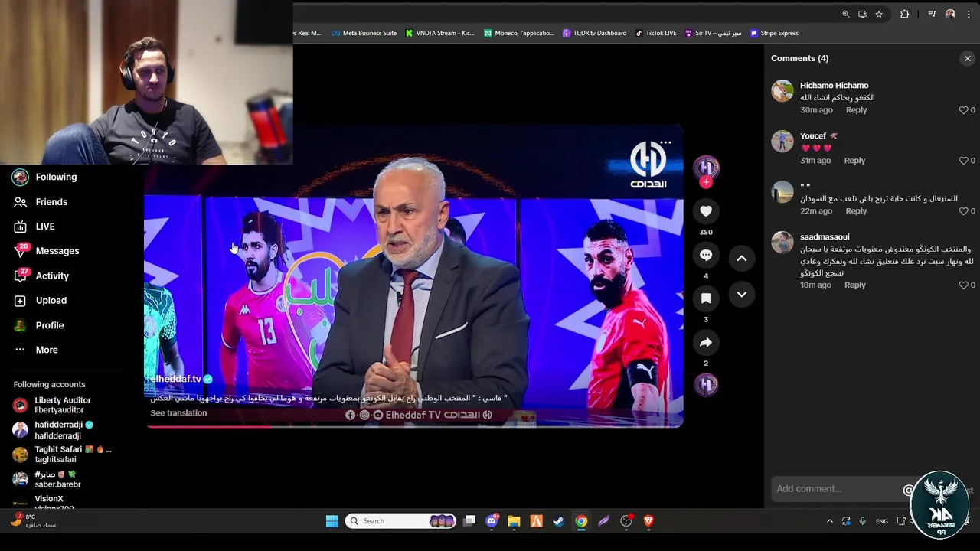Viewport: 980px width, 551px height.
Task: Open the Chrome extensions puzzle icon
Action: (x=904, y=14)
